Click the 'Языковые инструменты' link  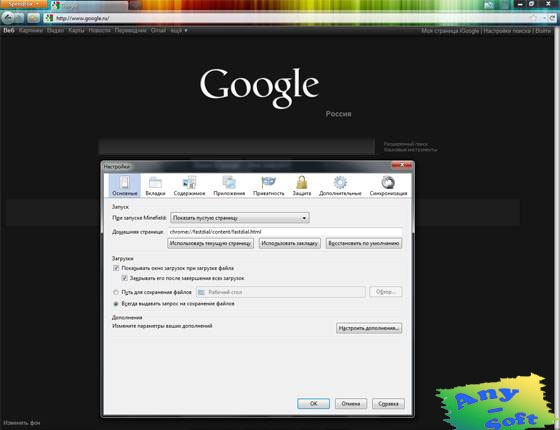click(x=410, y=150)
